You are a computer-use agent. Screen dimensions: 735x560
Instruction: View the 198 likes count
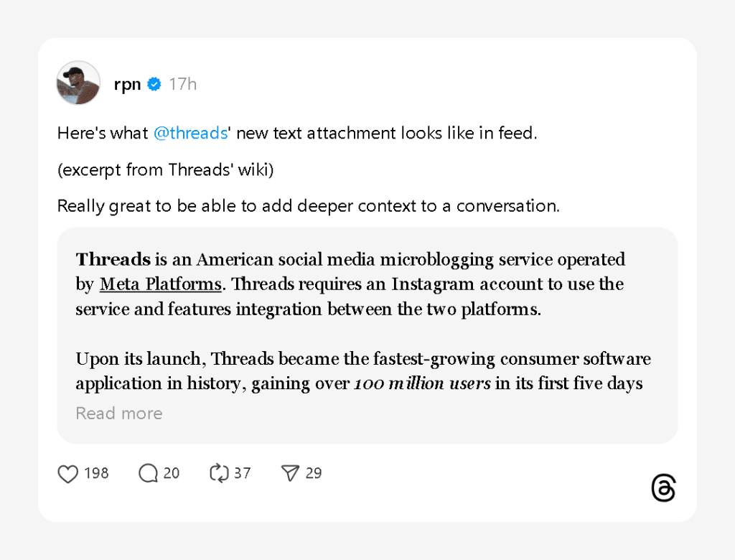pos(96,474)
